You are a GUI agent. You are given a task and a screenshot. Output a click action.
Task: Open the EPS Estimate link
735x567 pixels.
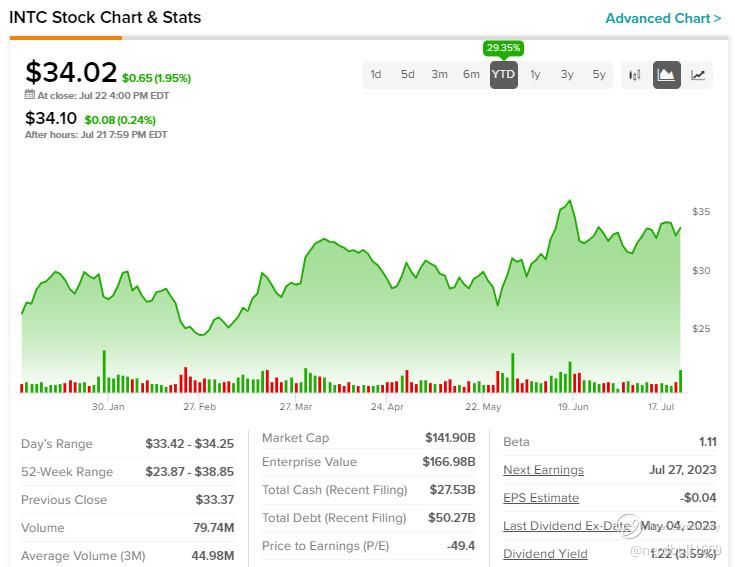(541, 498)
